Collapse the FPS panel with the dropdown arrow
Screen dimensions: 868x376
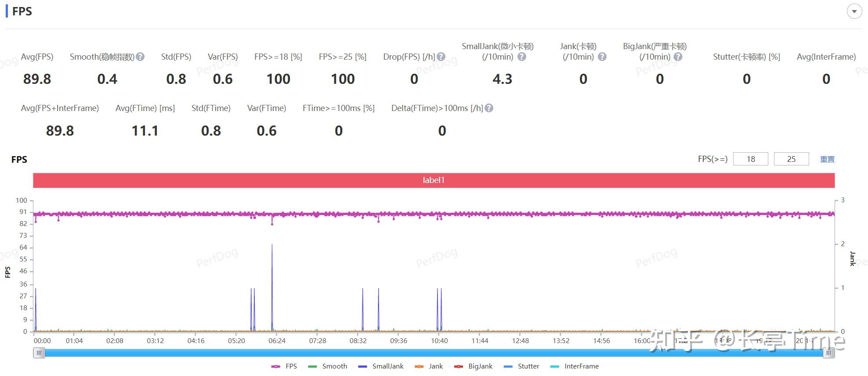pos(854,11)
